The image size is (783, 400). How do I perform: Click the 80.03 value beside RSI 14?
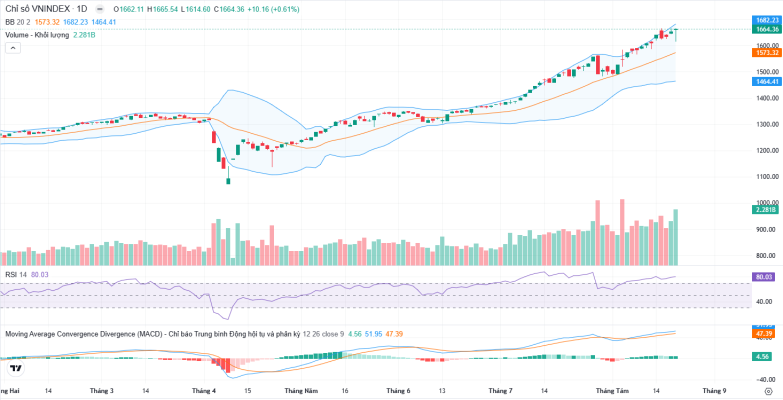pos(38,275)
